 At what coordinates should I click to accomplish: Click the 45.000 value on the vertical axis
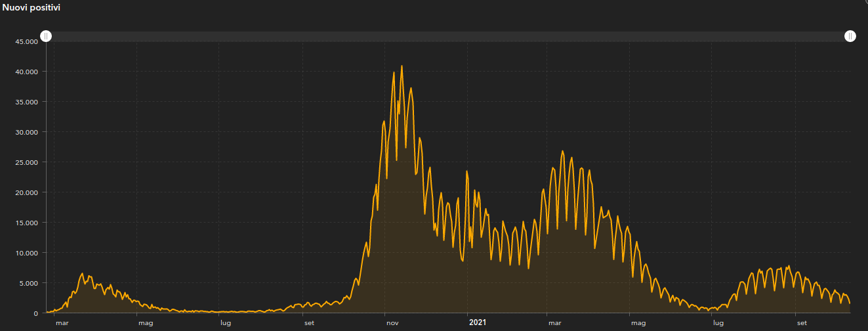point(26,41)
